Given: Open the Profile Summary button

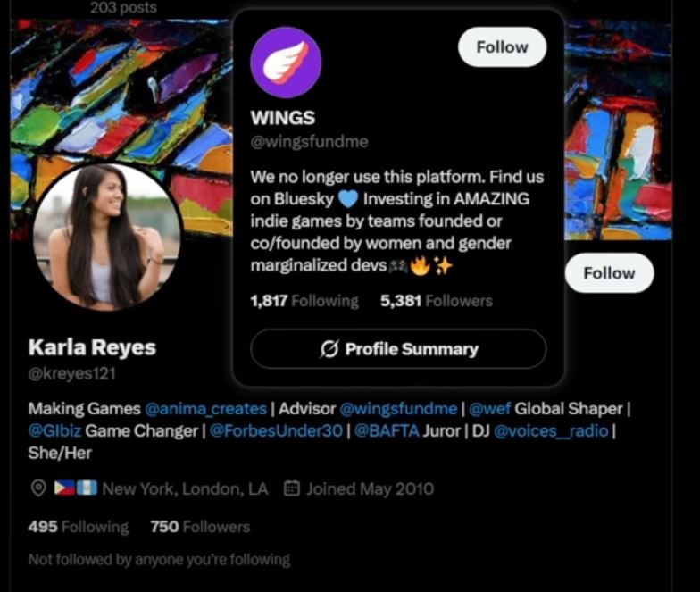Looking at the screenshot, I should click(x=398, y=349).
